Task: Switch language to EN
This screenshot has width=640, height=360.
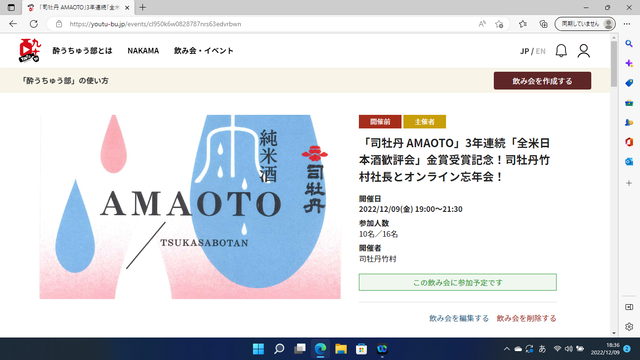Action: [x=540, y=51]
